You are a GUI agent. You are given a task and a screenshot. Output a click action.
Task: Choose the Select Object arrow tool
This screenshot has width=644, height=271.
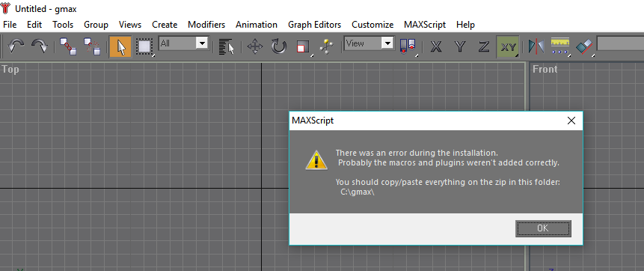(x=120, y=46)
